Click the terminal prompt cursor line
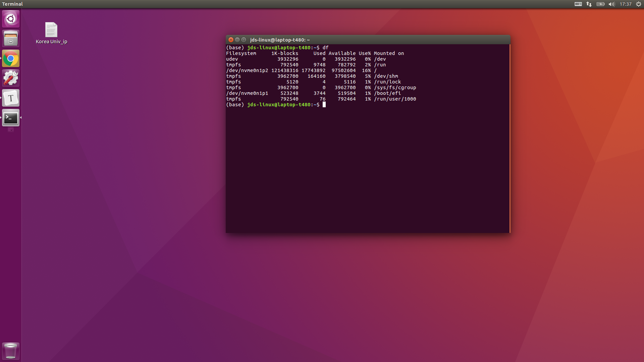644x362 pixels. coord(324,105)
